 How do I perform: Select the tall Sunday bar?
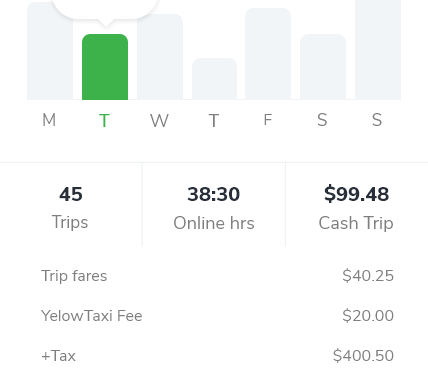[378, 50]
